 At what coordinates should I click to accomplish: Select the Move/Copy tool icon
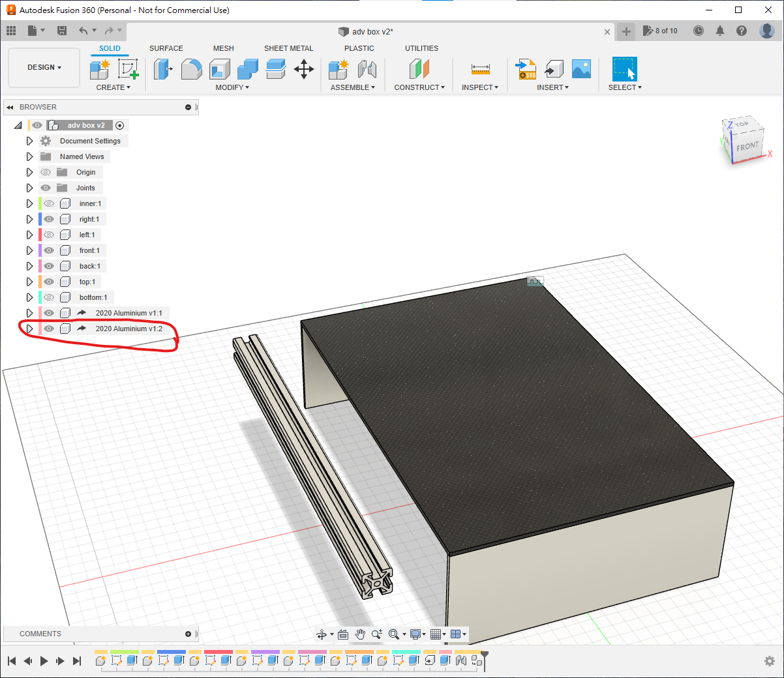pyautogui.click(x=304, y=69)
